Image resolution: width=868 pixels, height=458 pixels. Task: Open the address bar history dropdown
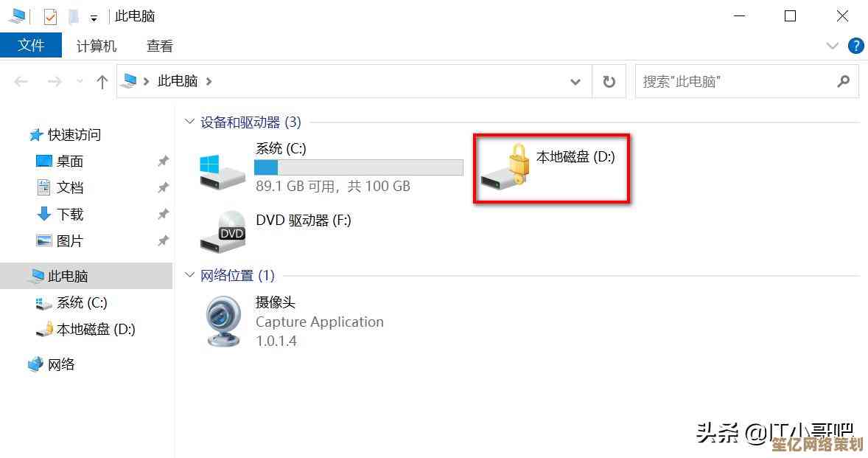point(575,82)
